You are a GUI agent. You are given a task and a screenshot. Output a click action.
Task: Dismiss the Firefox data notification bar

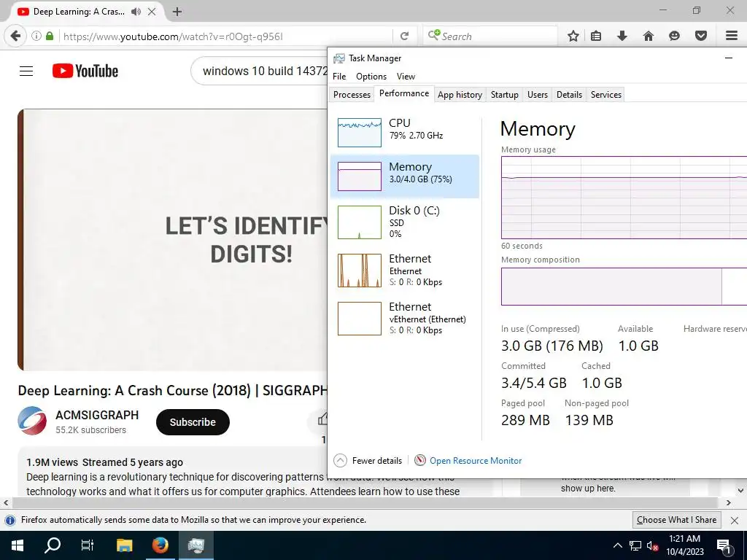735,521
